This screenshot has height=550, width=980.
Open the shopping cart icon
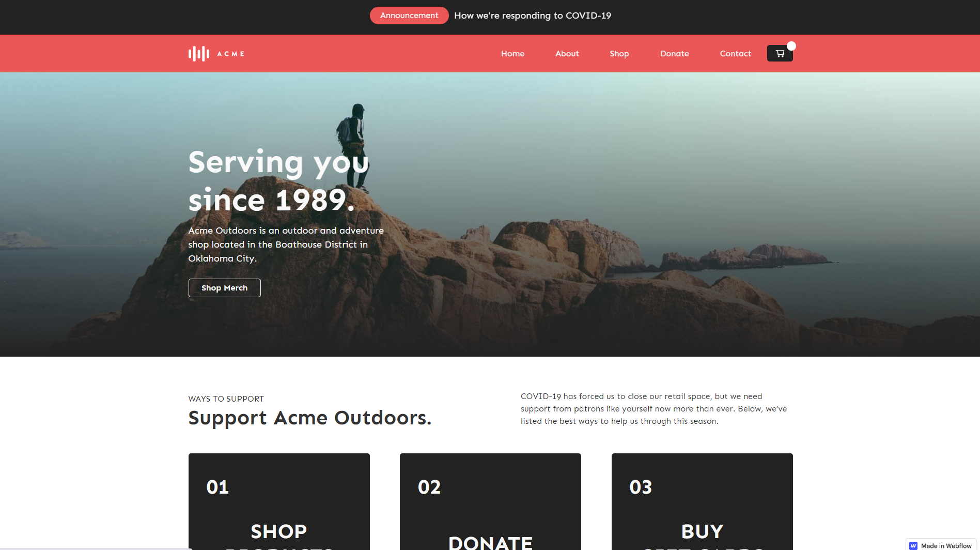[x=780, y=53]
